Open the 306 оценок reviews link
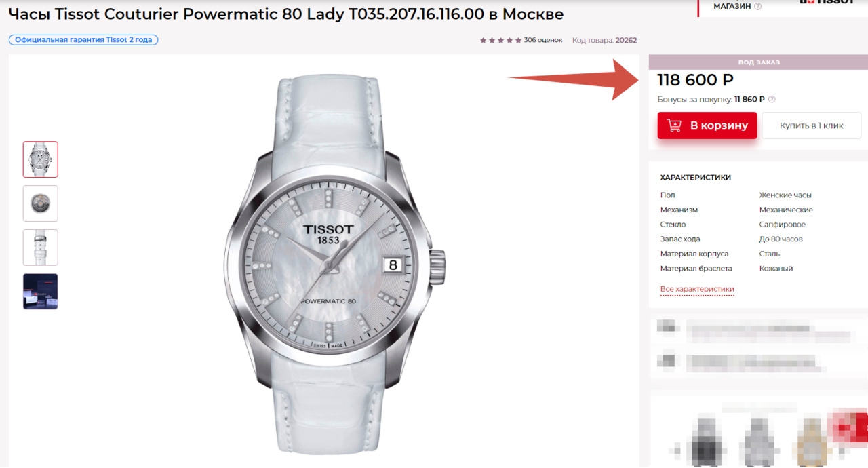868x468 pixels. (543, 40)
